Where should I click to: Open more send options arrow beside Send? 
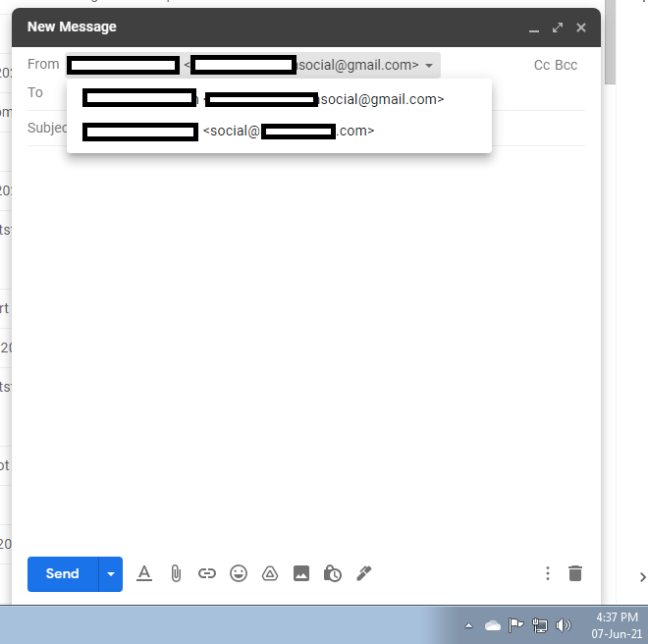pos(111,573)
